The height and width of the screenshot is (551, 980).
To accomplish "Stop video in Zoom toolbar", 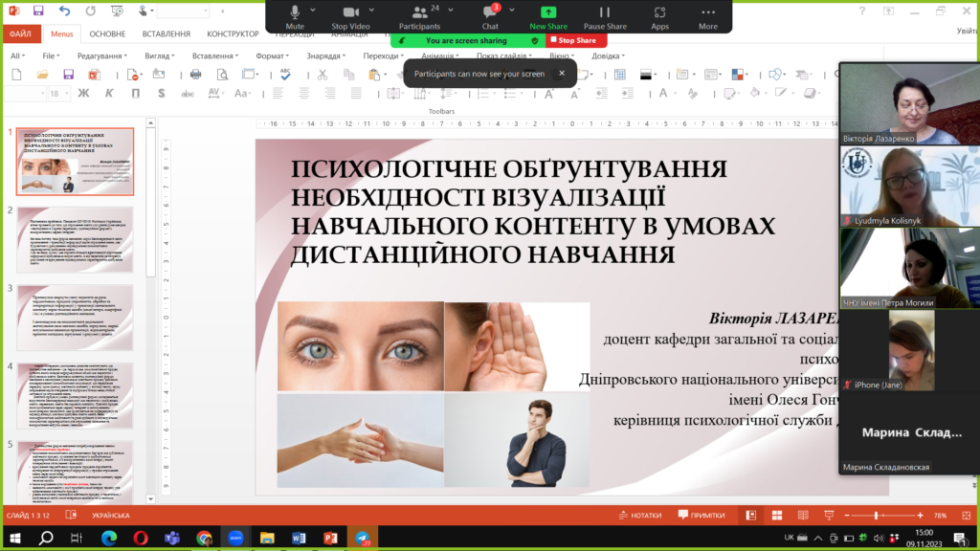I will (x=350, y=17).
